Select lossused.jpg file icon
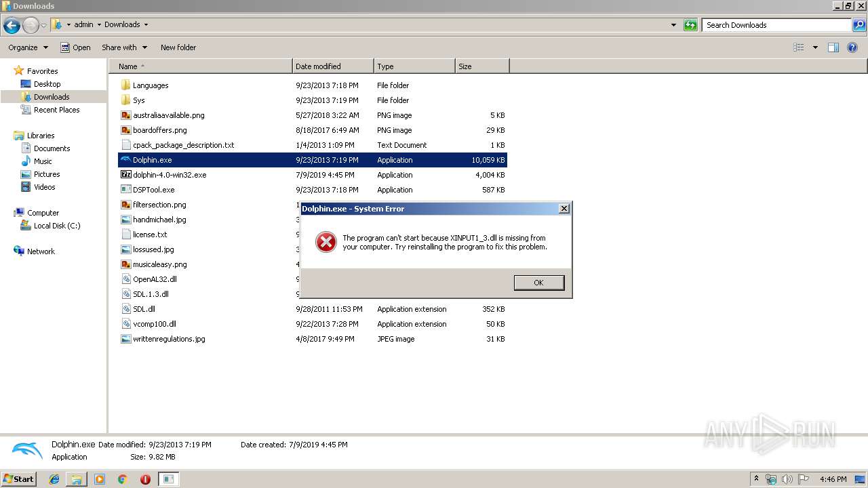This screenshot has width=868, height=488. (x=125, y=249)
